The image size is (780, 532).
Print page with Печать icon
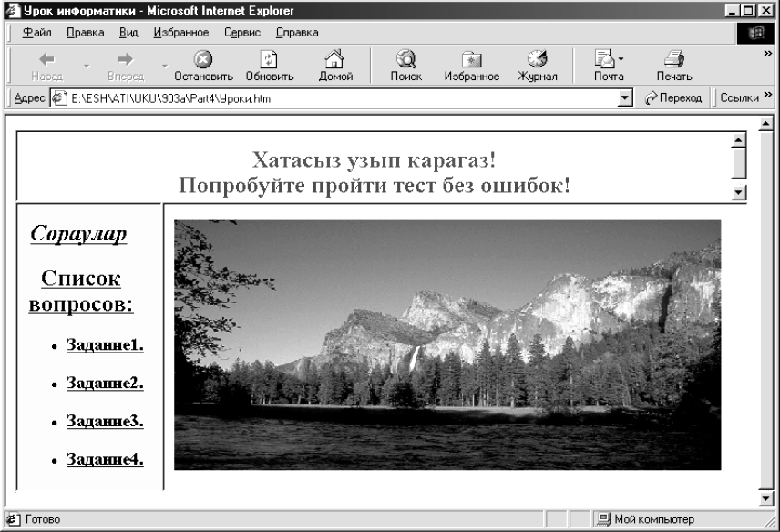[x=674, y=58]
